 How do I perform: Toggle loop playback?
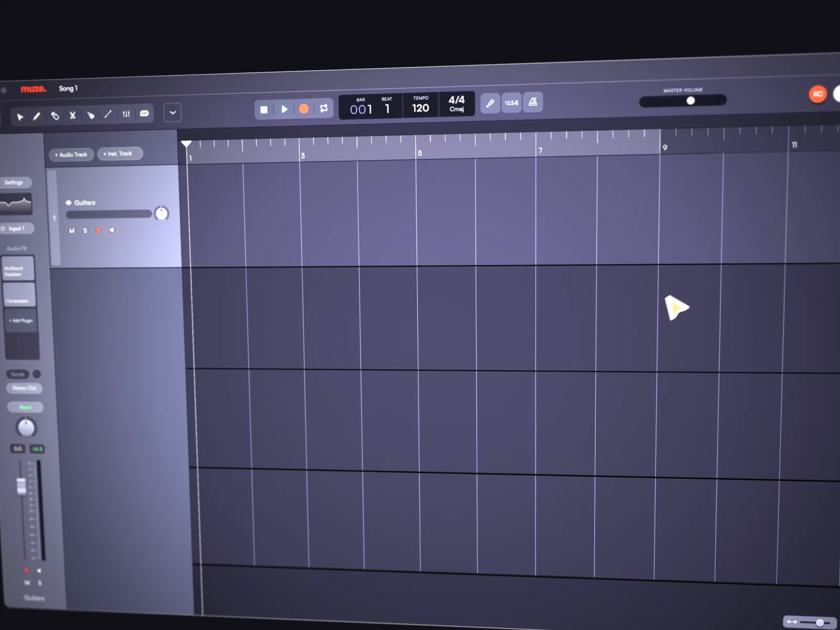coord(324,108)
